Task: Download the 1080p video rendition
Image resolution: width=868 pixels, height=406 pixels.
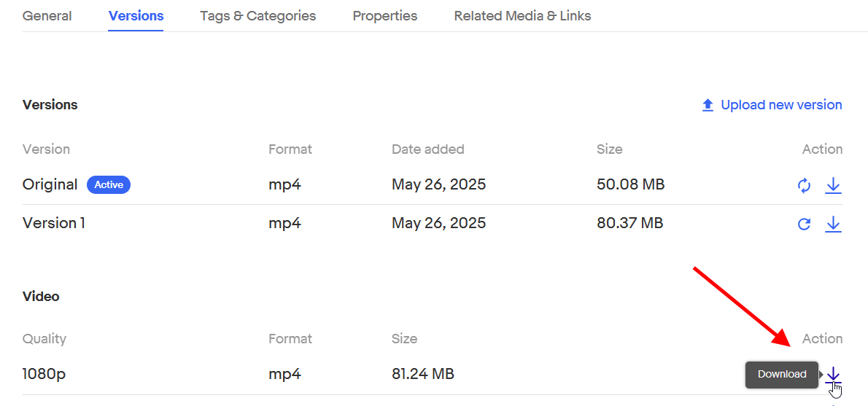Action: (x=833, y=375)
